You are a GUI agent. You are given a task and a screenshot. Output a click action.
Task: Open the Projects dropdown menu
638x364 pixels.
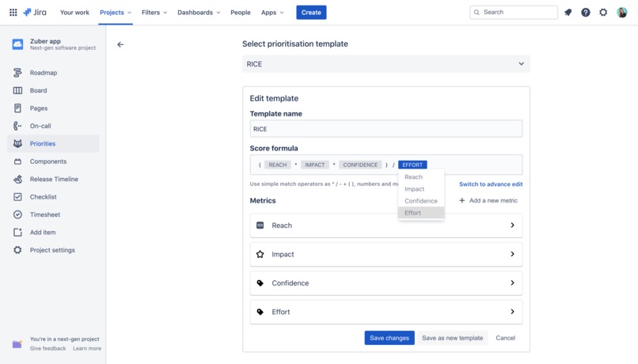point(116,12)
